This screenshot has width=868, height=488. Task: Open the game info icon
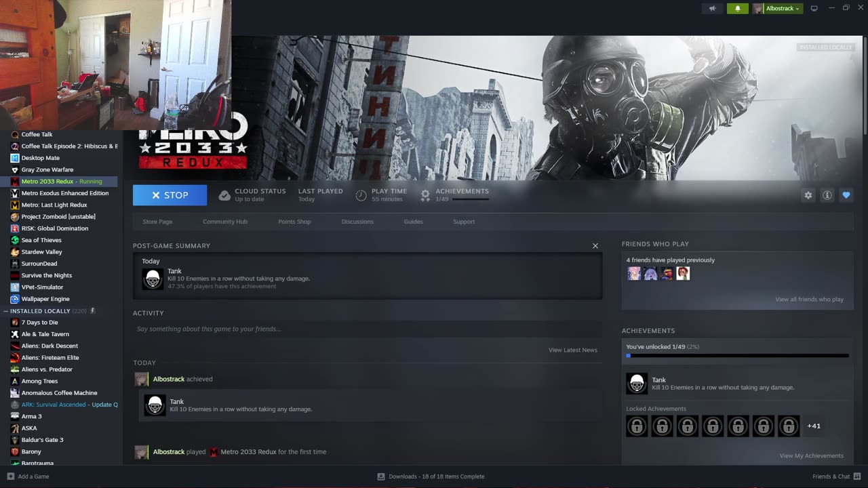[x=827, y=195]
